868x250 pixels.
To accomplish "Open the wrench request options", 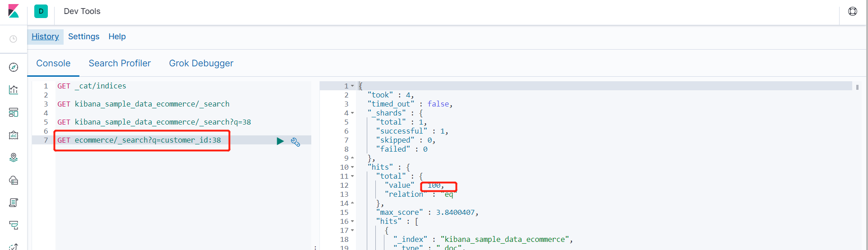I will pyautogui.click(x=295, y=142).
